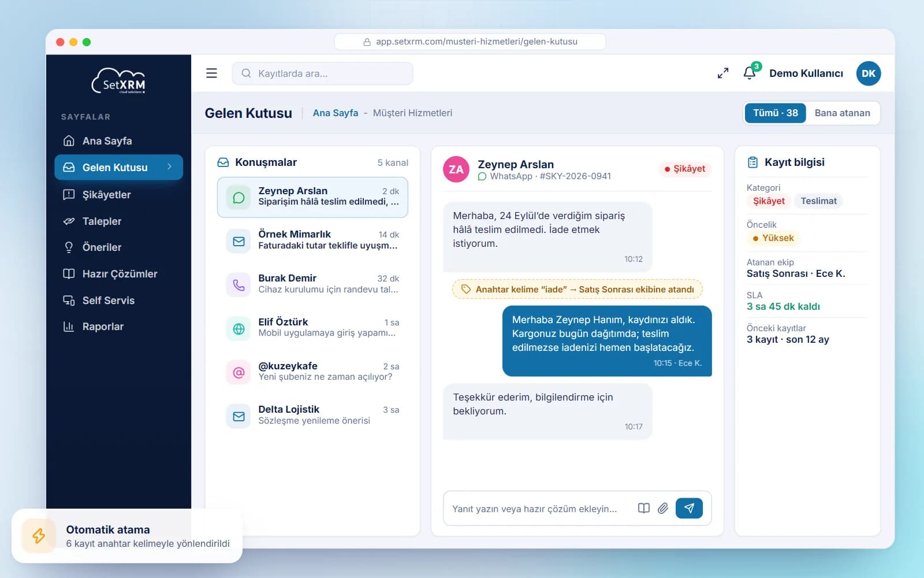
Task: Click the Teslimat category tag
Action: tap(818, 201)
